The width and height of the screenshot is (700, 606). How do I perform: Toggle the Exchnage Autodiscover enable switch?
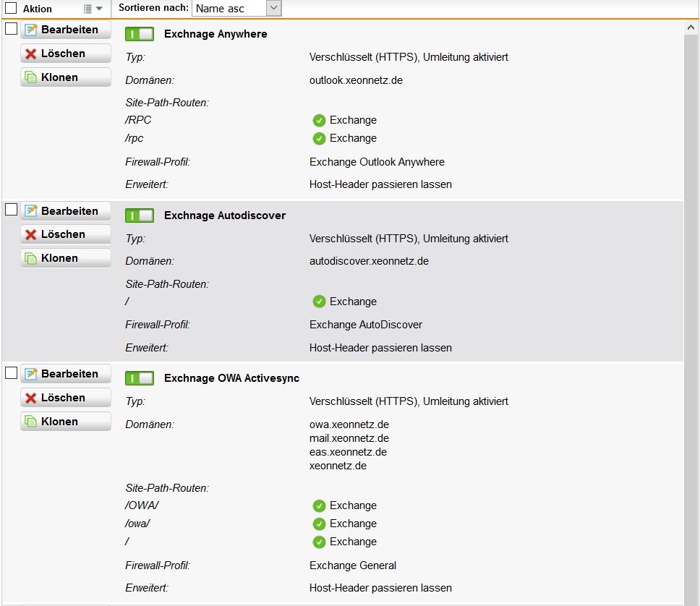(140, 215)
